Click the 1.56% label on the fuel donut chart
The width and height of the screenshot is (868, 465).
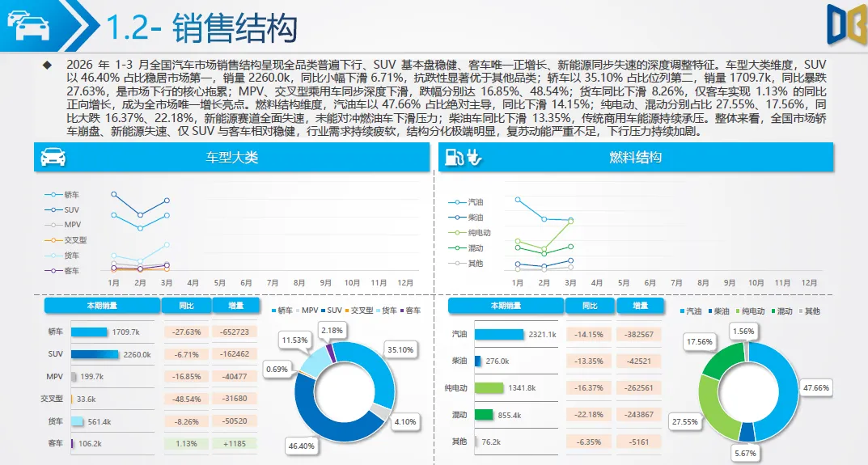point(743,332)
